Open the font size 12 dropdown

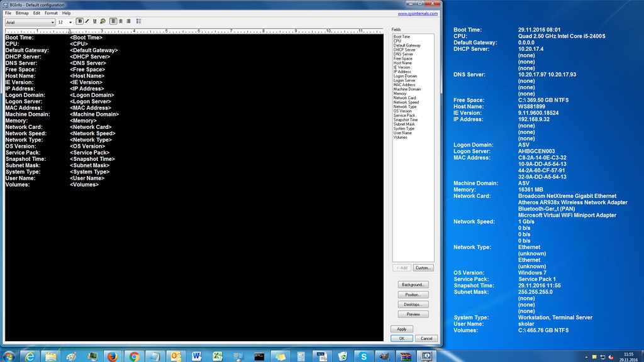65,22
